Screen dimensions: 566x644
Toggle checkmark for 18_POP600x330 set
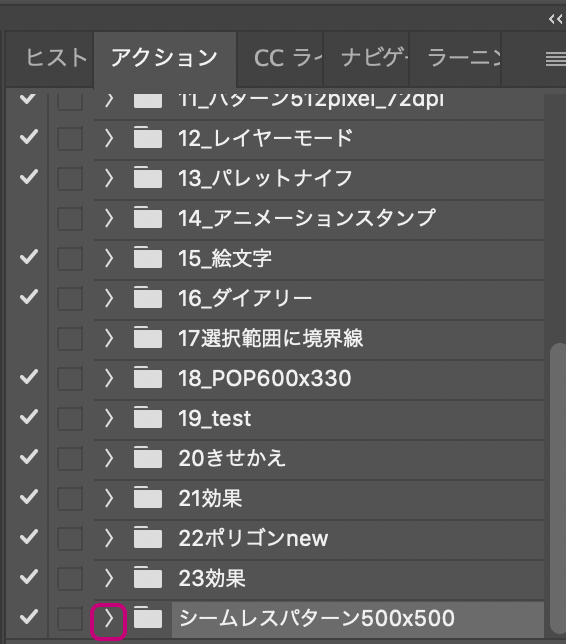coord(29,377)
